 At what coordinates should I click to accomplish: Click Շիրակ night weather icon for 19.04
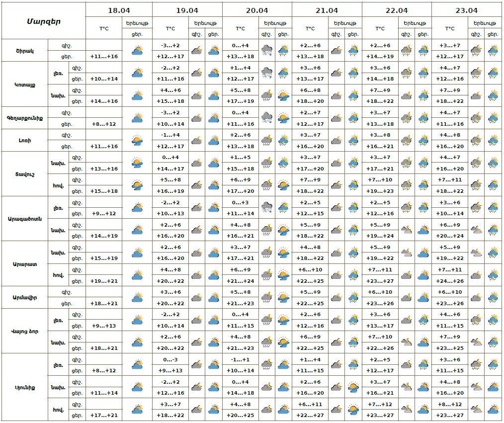(197, 51)
